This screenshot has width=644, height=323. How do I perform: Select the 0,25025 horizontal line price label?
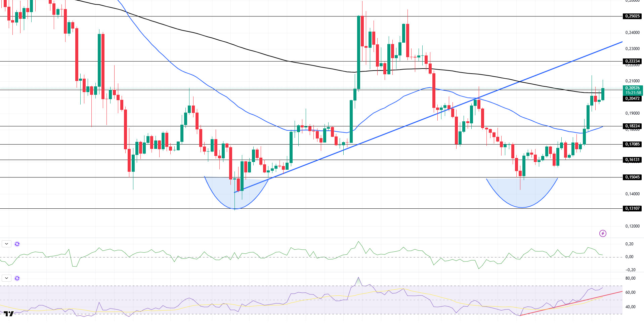click(x=632, y=16)
